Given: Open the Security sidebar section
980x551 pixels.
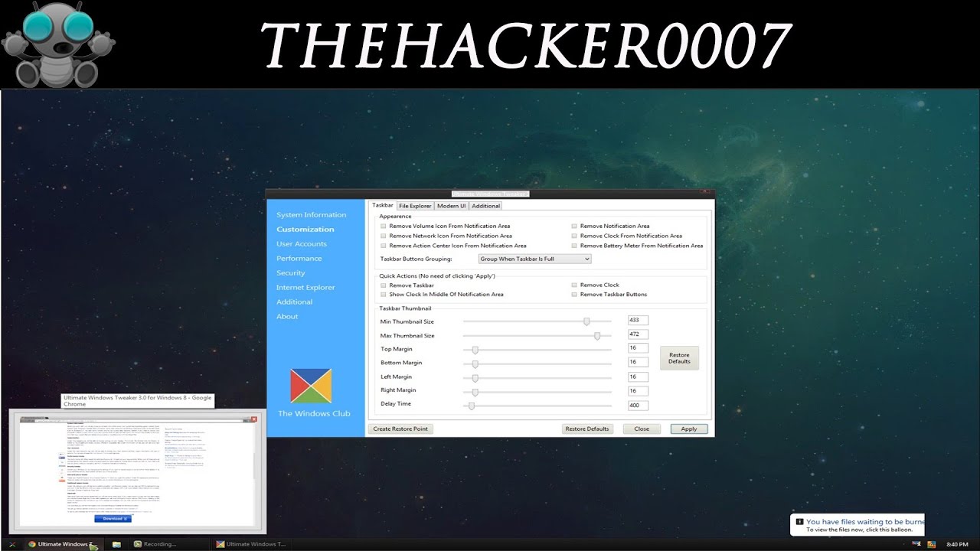Looking at the screenshot, I should coord(291,273).
